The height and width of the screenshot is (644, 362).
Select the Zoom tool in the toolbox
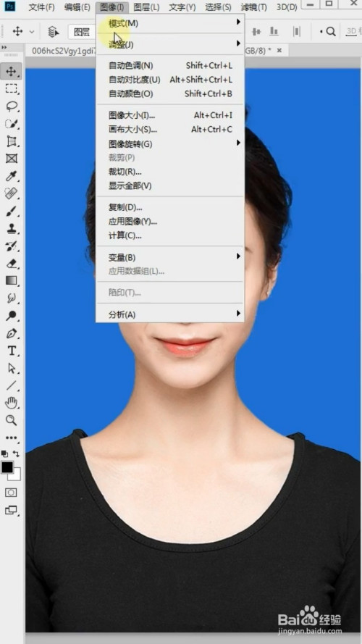(x=11, y=420)
